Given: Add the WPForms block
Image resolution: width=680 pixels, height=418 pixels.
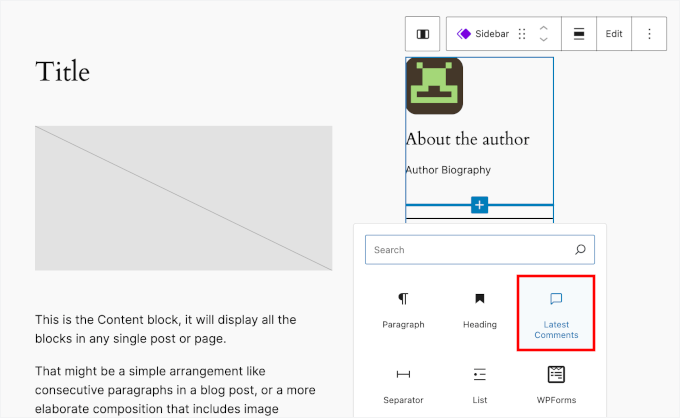Looking at the screenshot, I should (x=555, y=384).
